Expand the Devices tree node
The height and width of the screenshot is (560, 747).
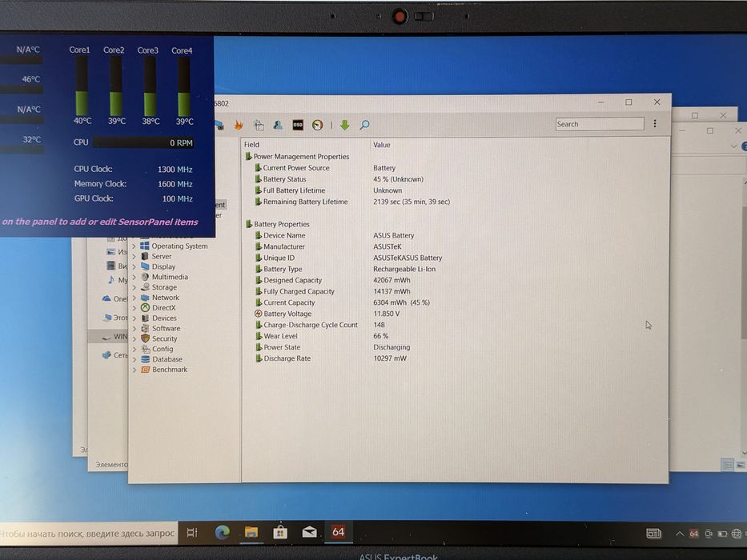tap(135, 318)
